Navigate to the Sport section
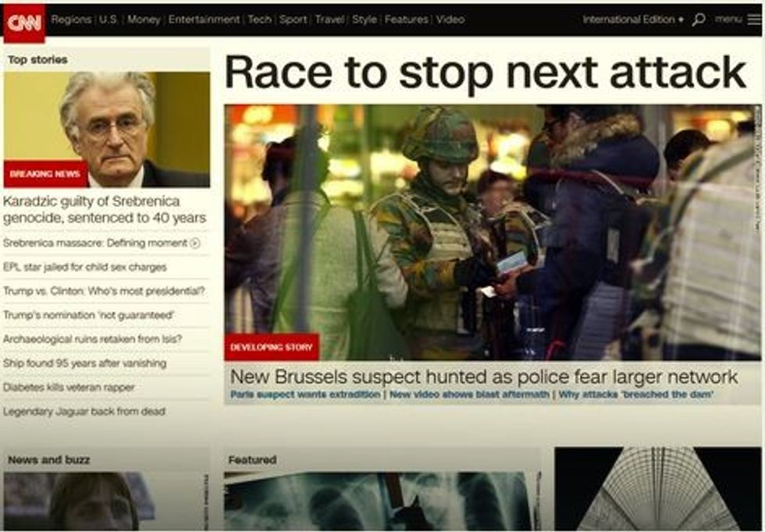 coord(293,20)
